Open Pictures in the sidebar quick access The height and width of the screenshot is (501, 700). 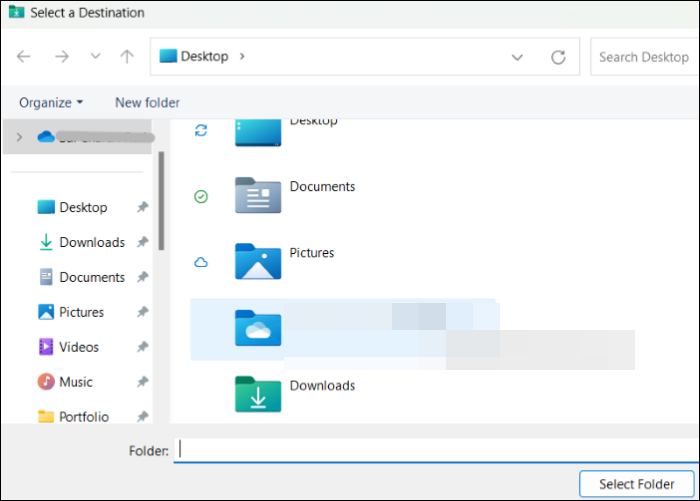(x=71, y=312)
